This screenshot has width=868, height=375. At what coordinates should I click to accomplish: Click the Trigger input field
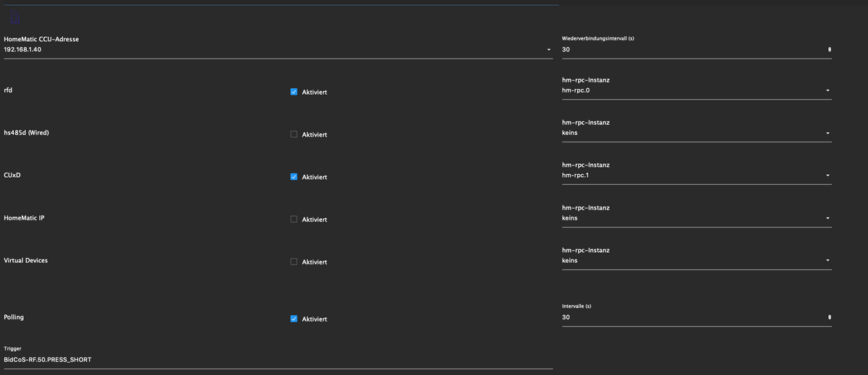point(275,359)
